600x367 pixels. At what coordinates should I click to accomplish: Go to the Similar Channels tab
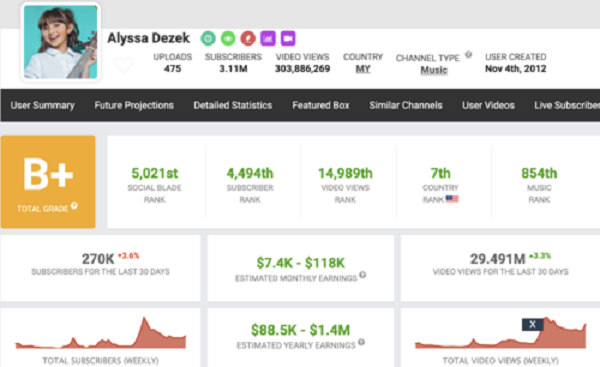tap(406, 105)
